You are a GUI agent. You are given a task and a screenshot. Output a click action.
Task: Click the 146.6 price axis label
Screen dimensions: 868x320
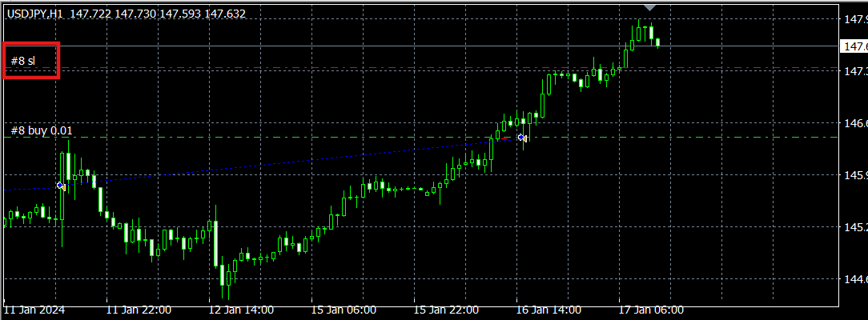tap(854, 124)
